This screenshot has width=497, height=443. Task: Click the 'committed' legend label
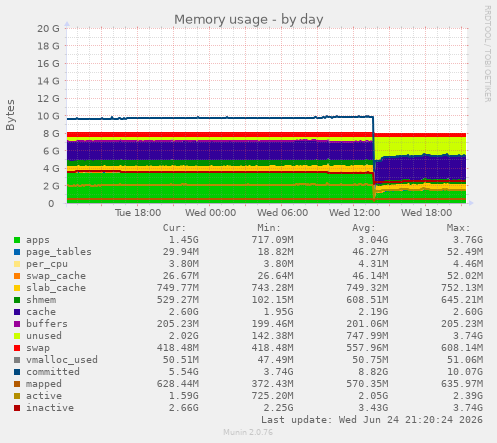click(53, 372)
